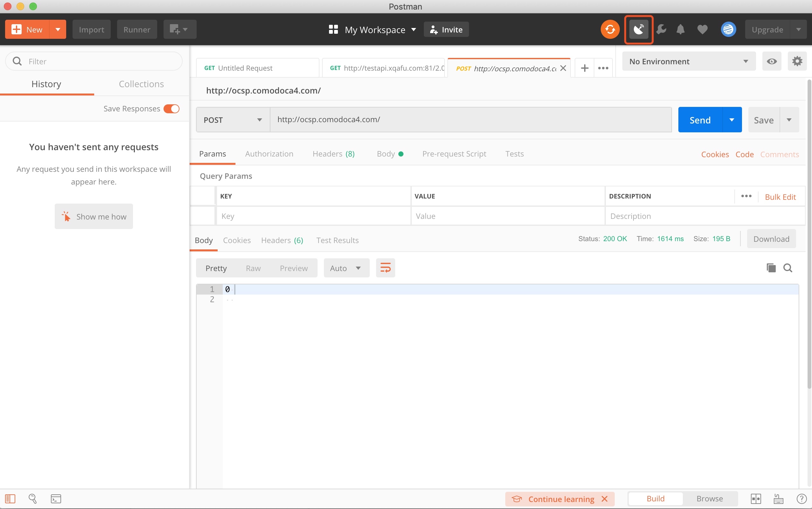Open Manage Environments gear icon

[x=797, y=61]
